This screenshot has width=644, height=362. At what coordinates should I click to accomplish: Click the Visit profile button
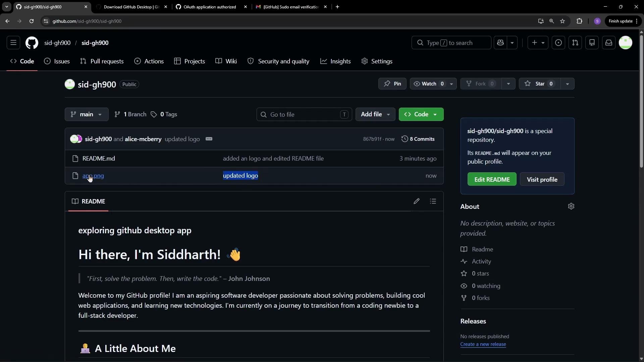coord(542,179)
